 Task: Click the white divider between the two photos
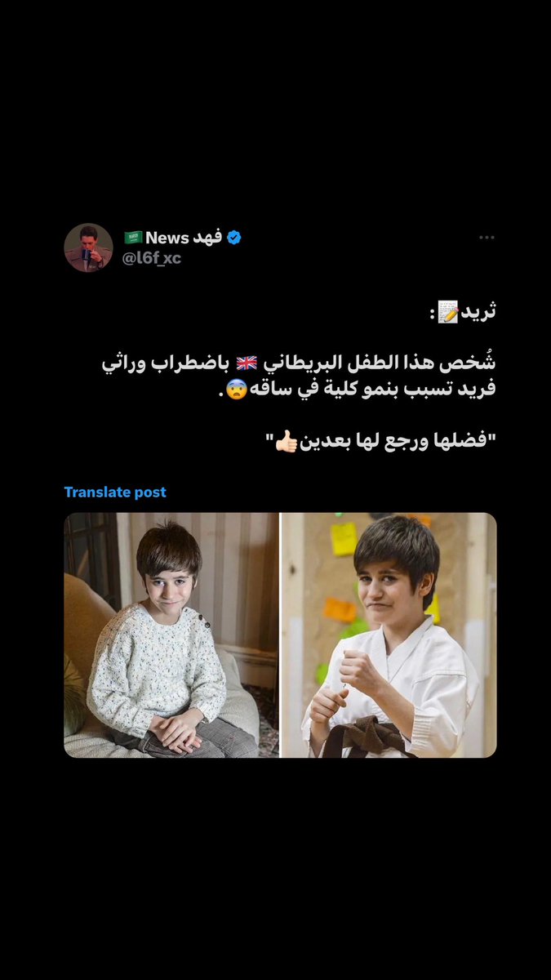(x=280, y=635)
